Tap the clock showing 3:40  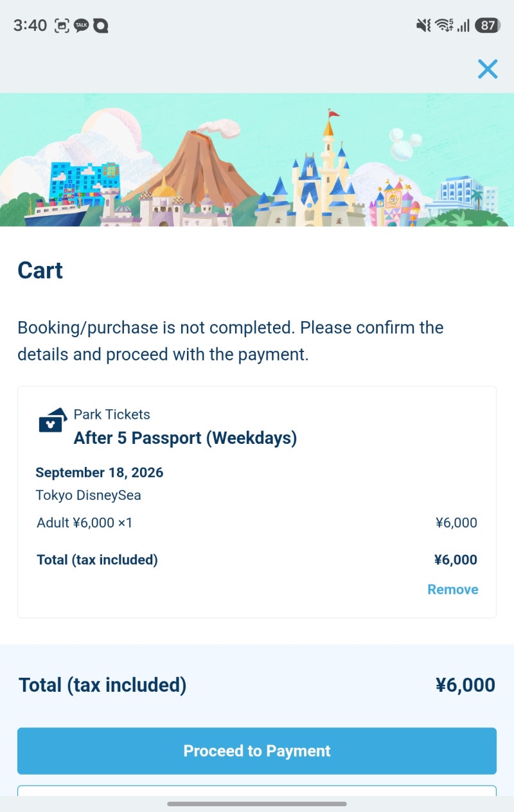point(30,26)
